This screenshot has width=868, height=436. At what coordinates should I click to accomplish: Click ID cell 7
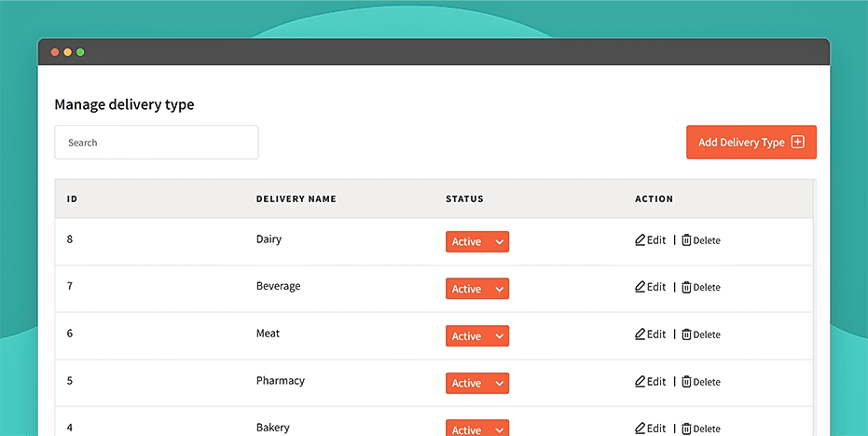pos(70,286)
